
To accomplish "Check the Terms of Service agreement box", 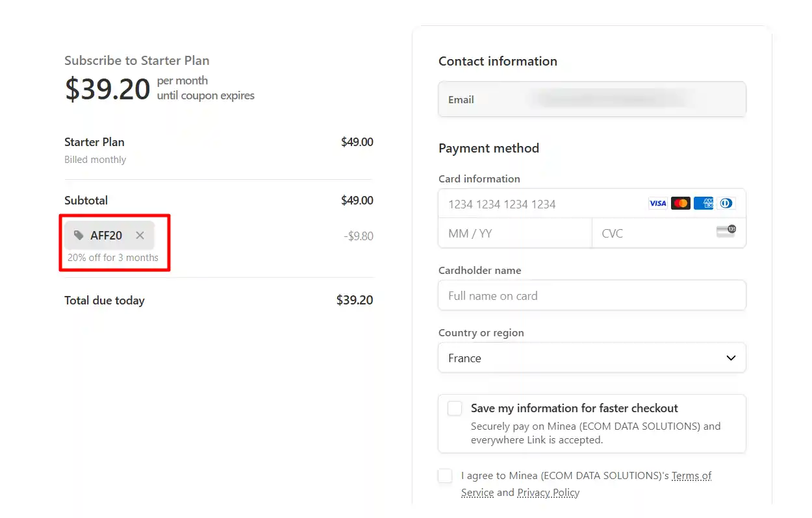I will point(445,475).
